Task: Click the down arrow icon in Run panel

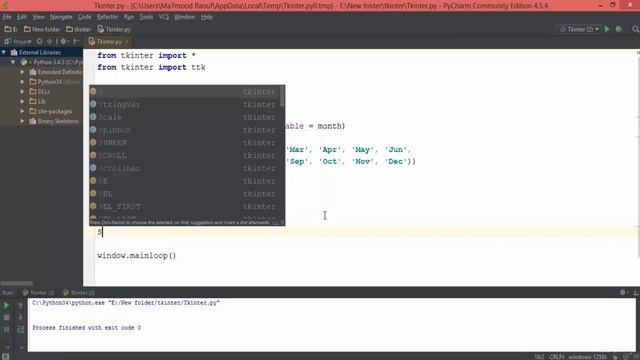Action: (20, 317)
